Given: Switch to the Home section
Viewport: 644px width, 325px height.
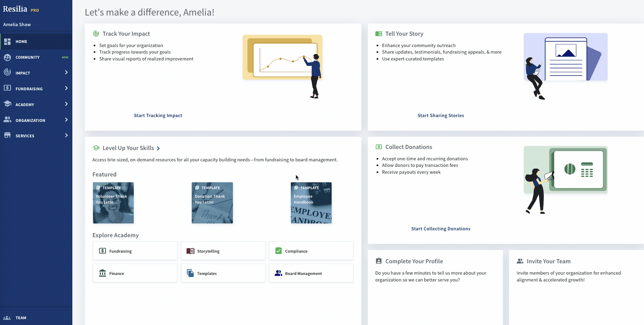Looking at the screenshot, I should 21,41.
